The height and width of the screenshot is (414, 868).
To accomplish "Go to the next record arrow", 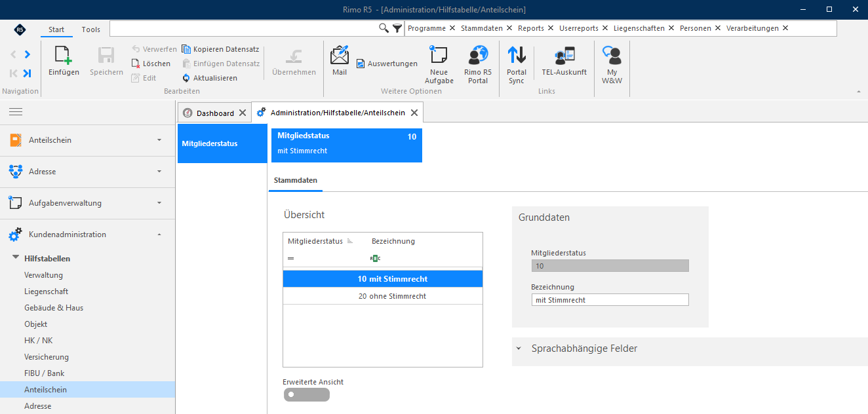I will (28, 54).
